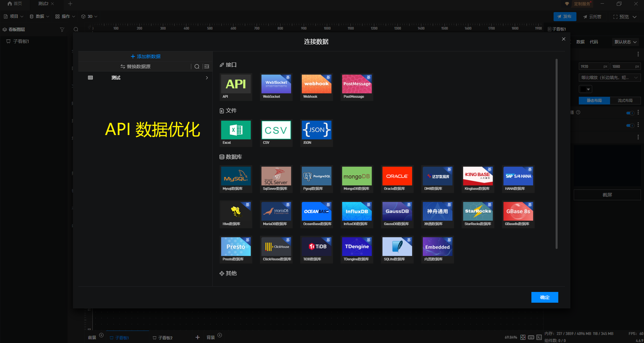Toggle the first switch in the right panel
This screenshot has width=644, height=343.
[630, 113]
